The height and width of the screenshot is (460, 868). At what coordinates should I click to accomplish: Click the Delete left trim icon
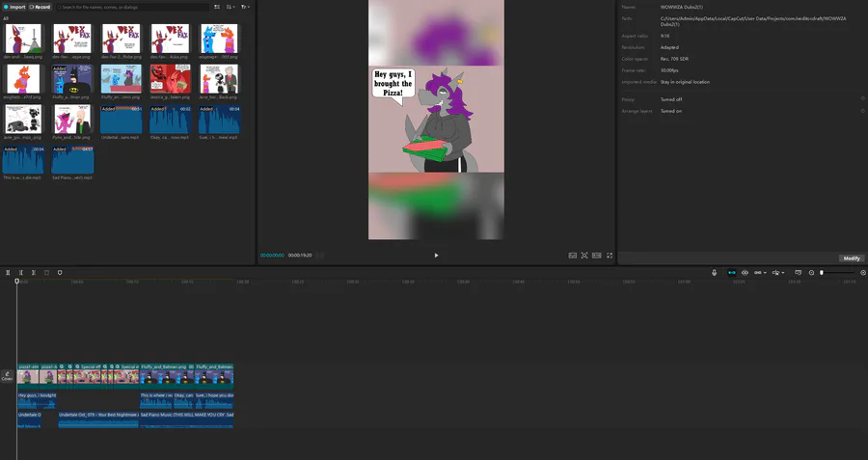click(20, 272)
